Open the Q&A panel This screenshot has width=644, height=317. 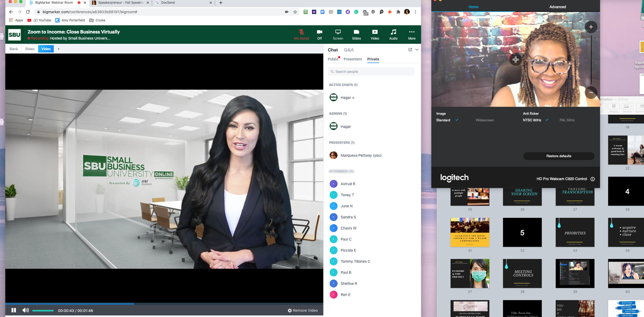pos(349,50)
